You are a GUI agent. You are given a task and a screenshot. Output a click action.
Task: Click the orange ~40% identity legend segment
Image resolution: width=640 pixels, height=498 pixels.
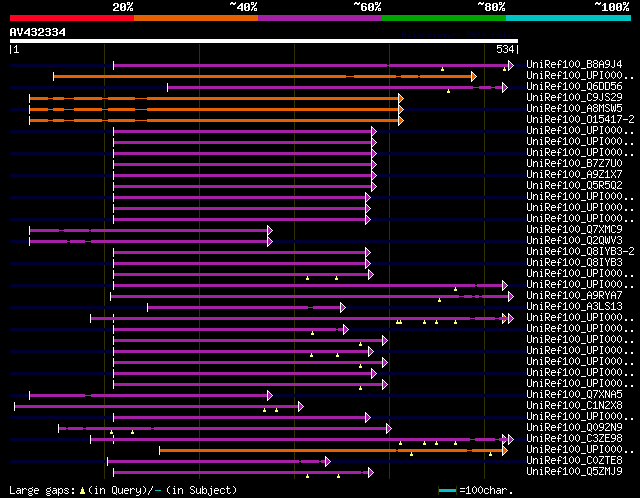[196, 18]
